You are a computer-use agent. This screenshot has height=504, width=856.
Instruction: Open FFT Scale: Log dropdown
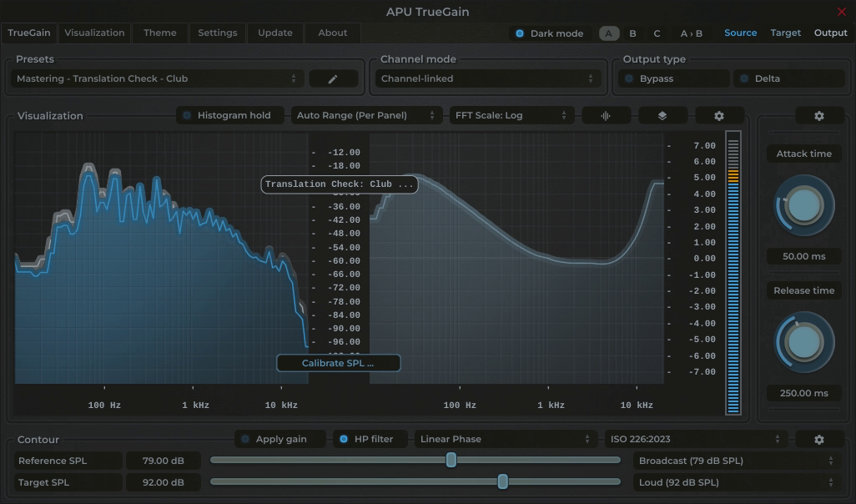pyautogui.click(x=511, y=115)
